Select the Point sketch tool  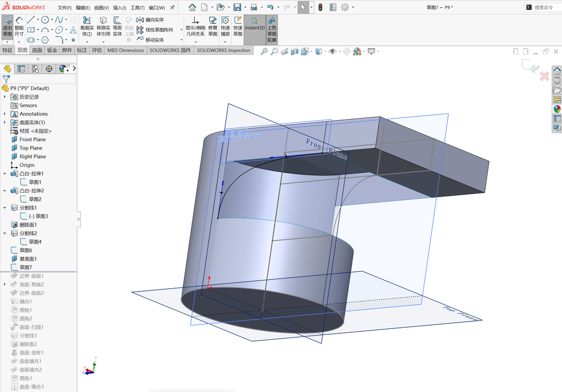coord(73,40)
